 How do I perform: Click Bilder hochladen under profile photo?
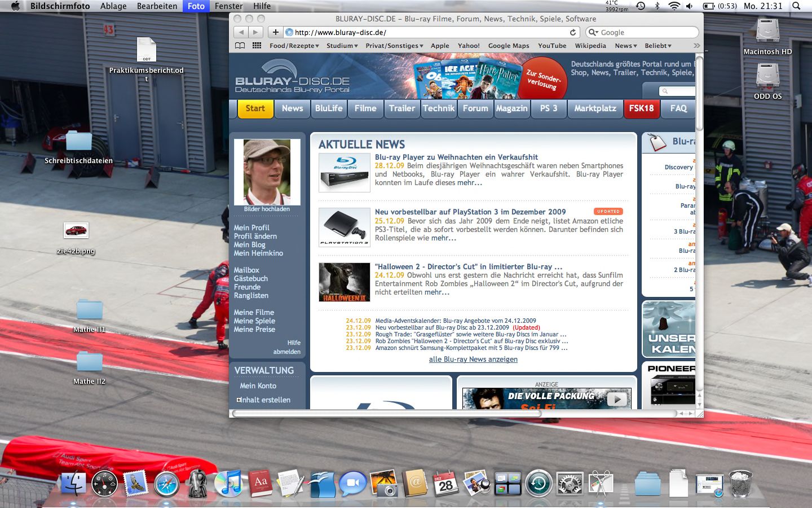coord(267,209)
